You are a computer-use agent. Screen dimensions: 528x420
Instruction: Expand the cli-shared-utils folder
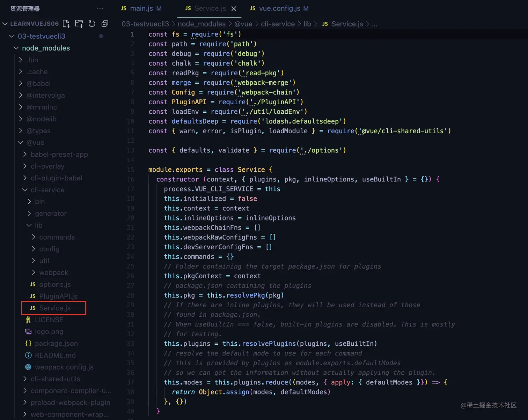(x=25, y=379)
